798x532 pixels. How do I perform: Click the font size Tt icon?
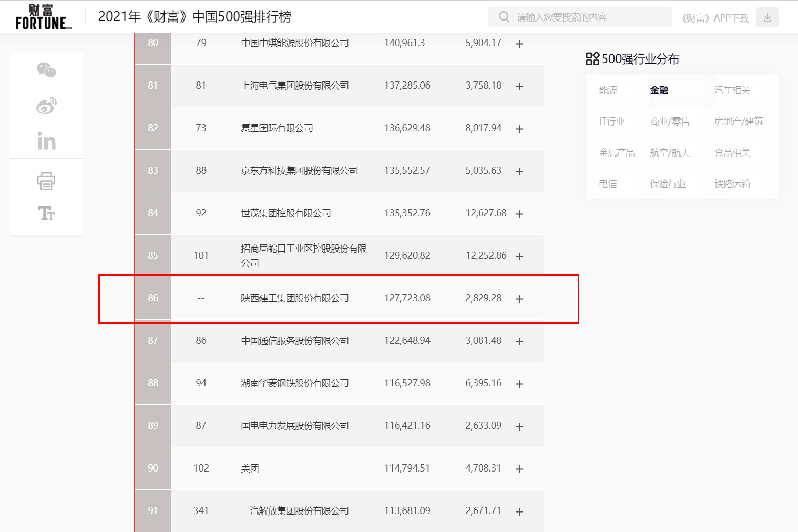[46, 213]
